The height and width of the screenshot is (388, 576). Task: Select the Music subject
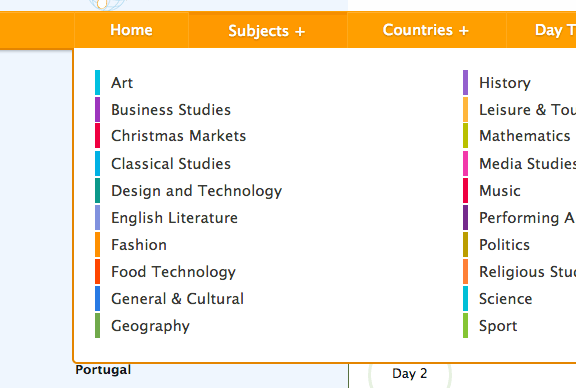(500, 191)
